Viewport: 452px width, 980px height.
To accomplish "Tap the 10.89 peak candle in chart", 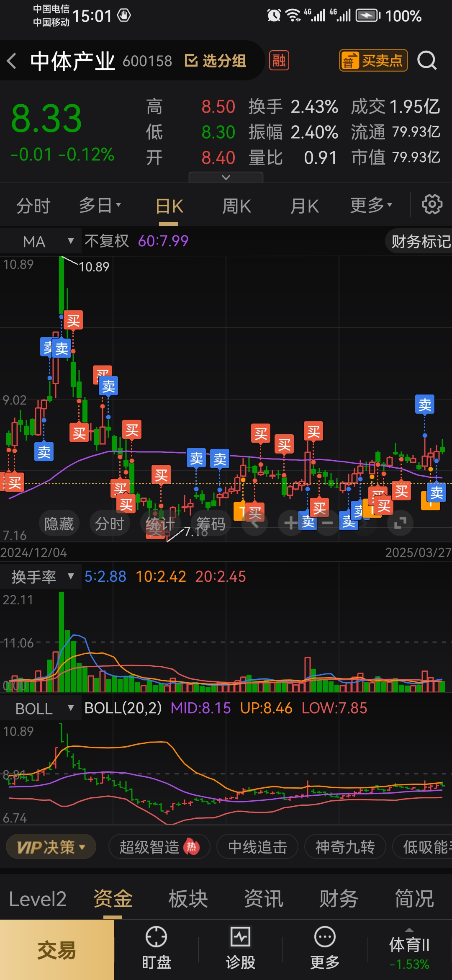I will tap(62, 285).
